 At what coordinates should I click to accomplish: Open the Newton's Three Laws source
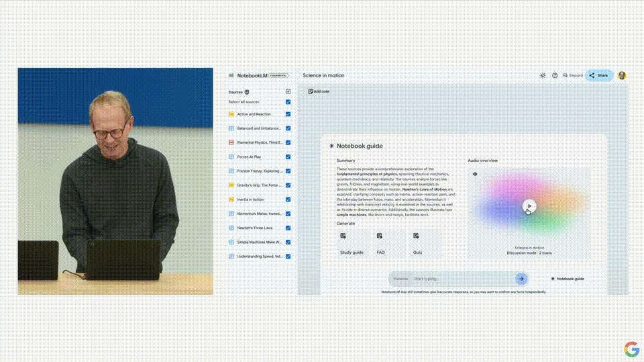click(255, 228)
